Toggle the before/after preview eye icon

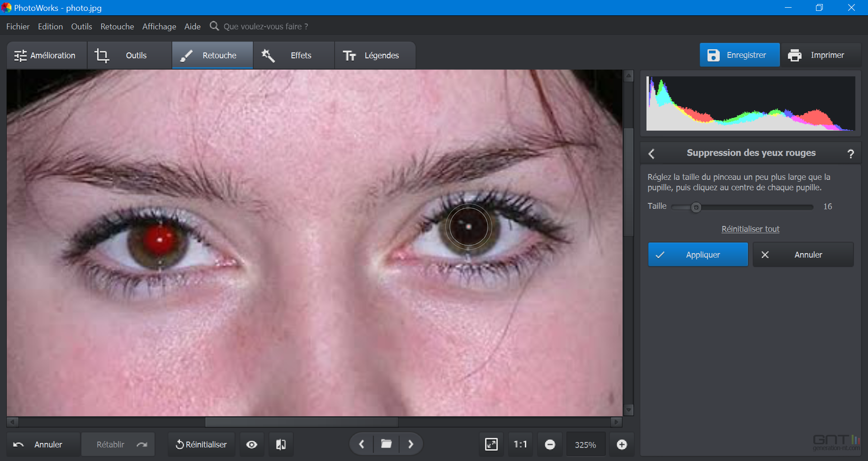pyautogui.click(x=251, y=444)
